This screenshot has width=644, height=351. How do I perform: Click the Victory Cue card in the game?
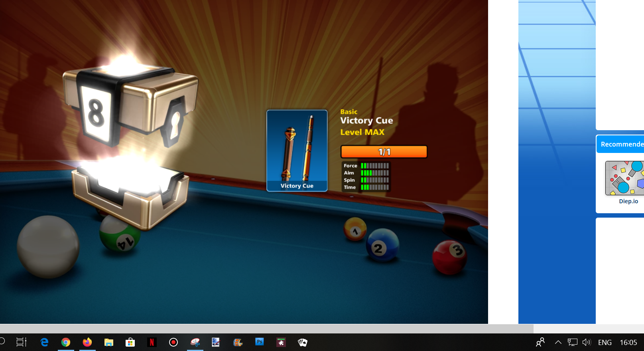tap(297, 151)
